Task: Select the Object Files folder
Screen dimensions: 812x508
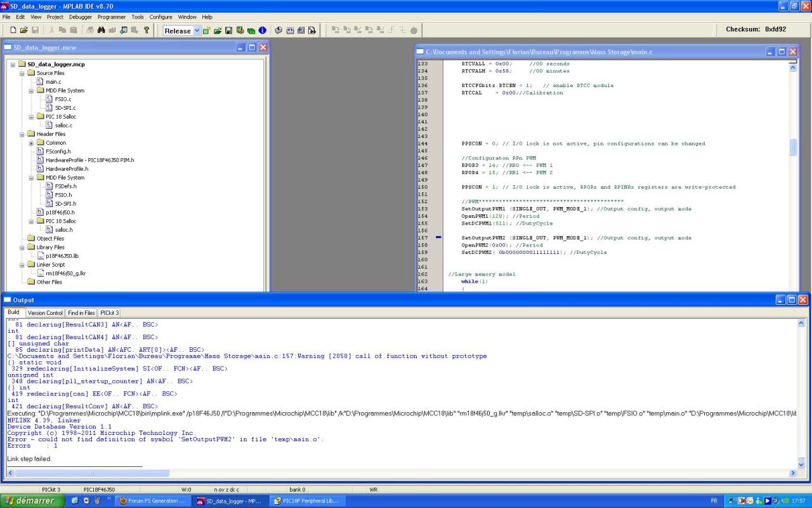Action: coord(50,239)
